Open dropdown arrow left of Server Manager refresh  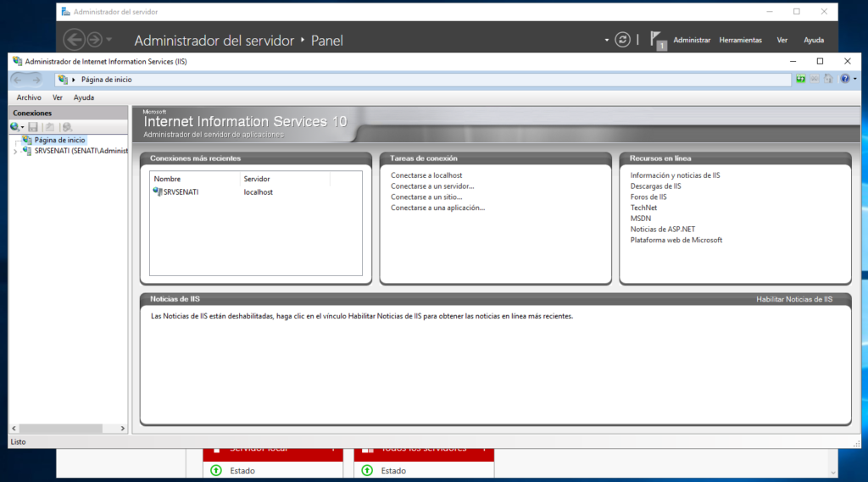click(607, 40)
